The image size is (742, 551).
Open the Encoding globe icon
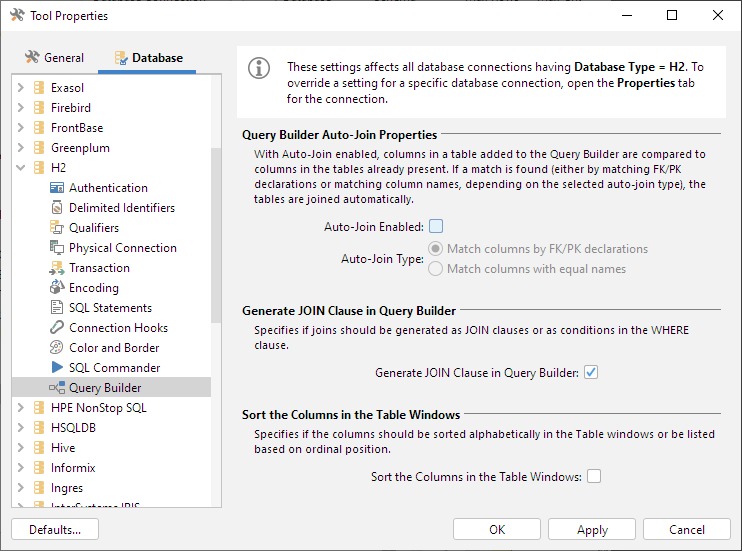[x=57, y=288]
